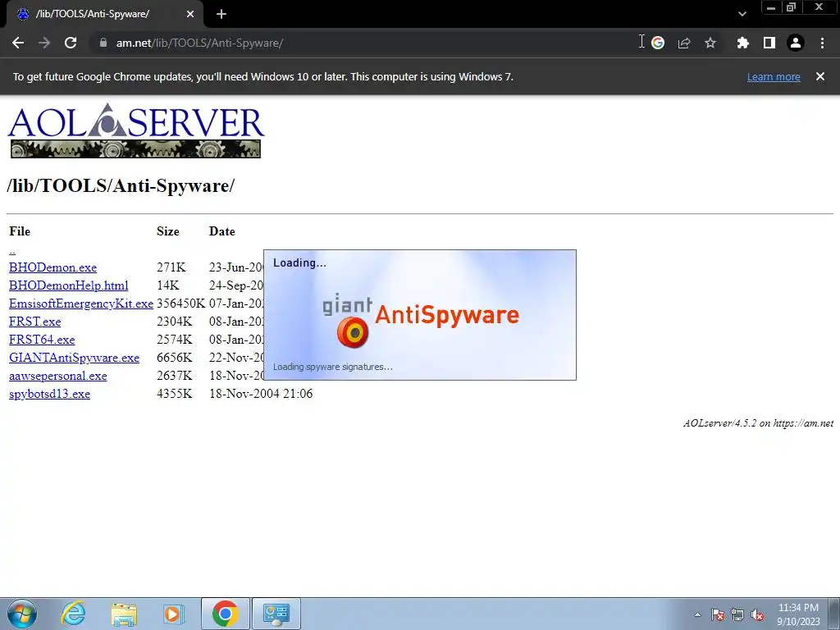Open the GIANT AntiSpyware taskbar item
840x630 pixels.
pos(276,614)
